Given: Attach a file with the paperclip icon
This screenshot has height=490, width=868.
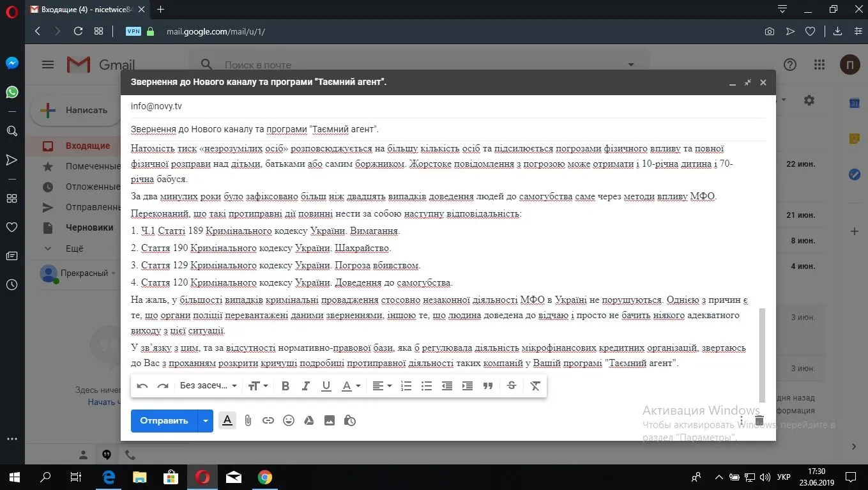Looking at the screenshot, I should tap(248, 420).
